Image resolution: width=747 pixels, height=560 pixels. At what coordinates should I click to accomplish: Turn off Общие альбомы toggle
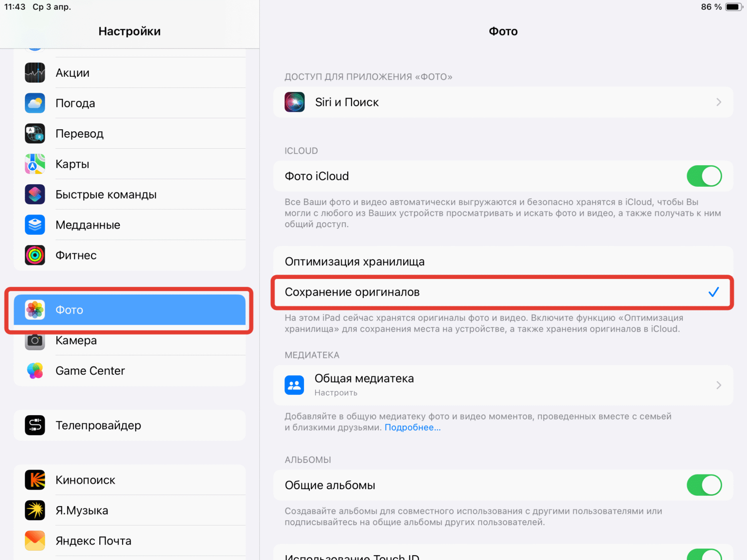click(x=704, y=485)
